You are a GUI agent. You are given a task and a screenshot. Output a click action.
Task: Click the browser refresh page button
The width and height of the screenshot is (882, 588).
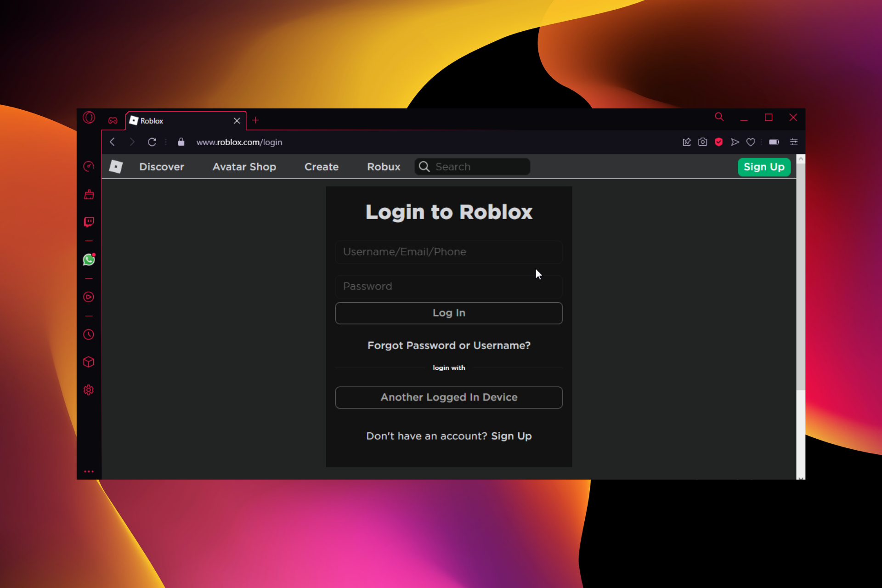click(152, 142)
